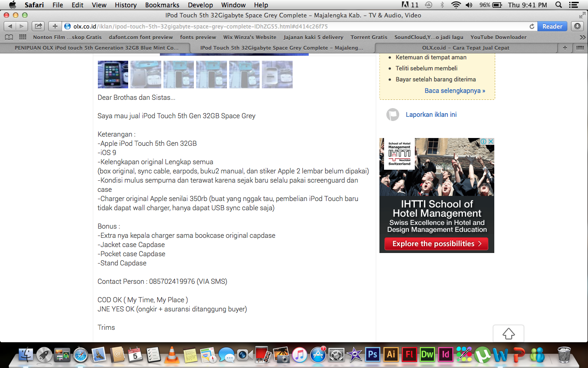Launch iTunes from the Dock
588x368 pixels.
tap(300, 354)
